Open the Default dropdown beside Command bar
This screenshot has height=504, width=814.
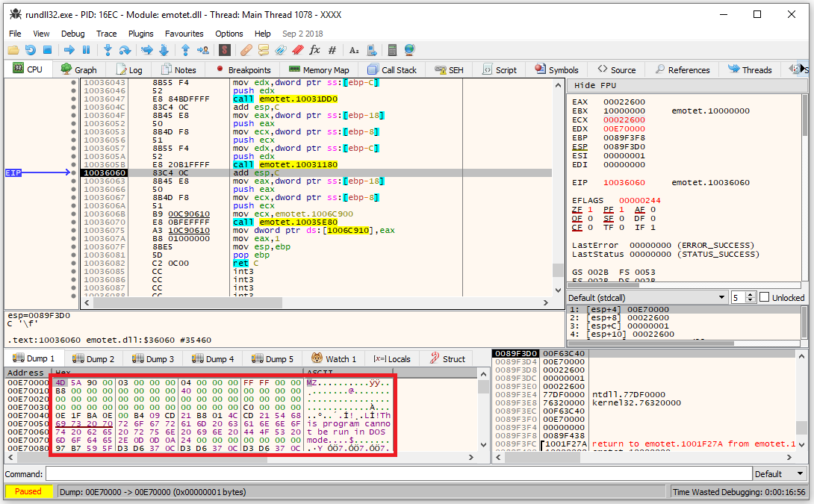(x=780, y=474)
